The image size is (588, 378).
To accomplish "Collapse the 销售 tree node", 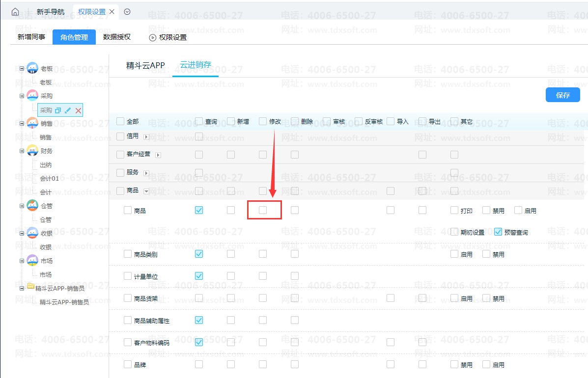I will coord(22,124).
